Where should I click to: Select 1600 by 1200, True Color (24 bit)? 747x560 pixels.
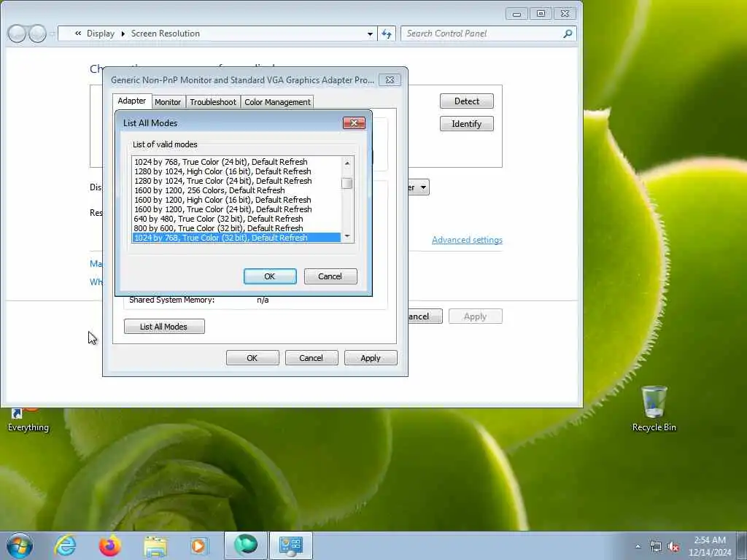pyautogui.click(x=236, y=209)
